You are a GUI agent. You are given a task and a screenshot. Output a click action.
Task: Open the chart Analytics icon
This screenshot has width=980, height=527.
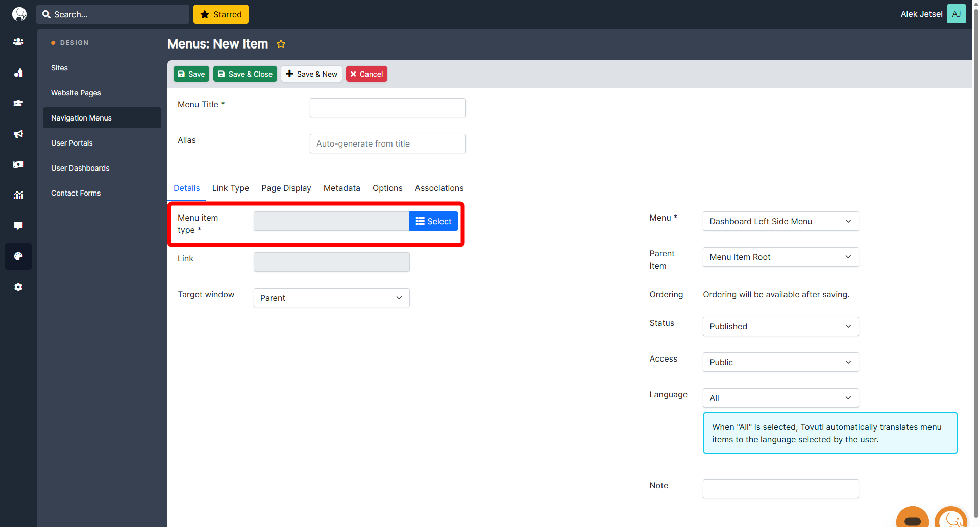(18, 195)
